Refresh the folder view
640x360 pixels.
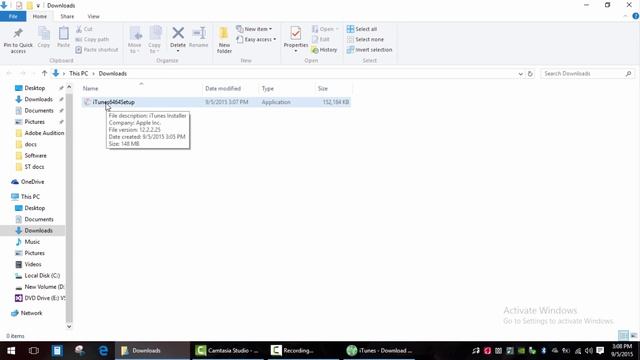coord(530,74)
